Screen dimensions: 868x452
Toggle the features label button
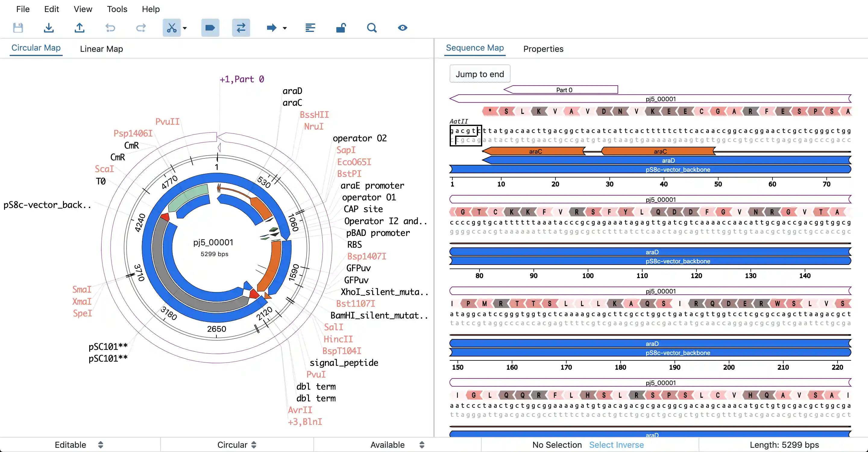coord(210,28)
